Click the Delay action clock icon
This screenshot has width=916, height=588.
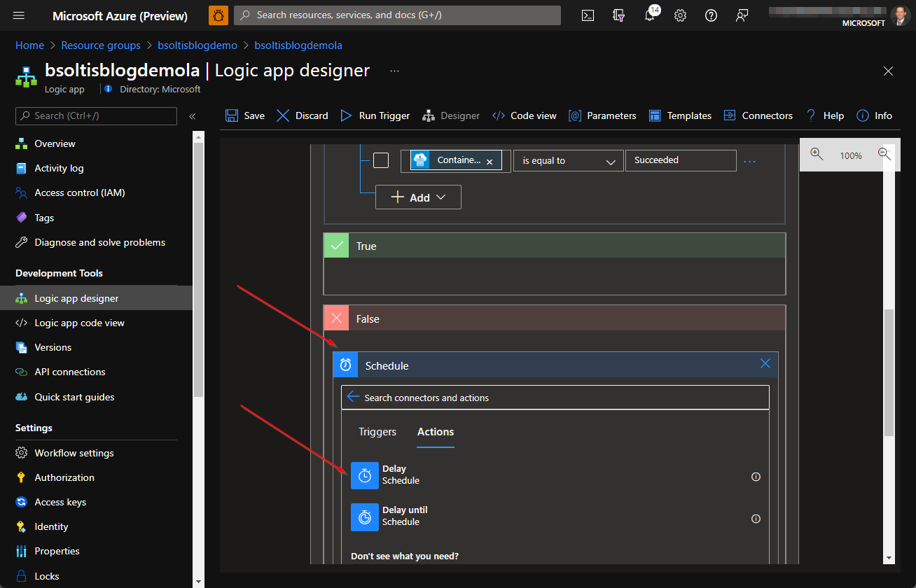(x=364, y=475)
